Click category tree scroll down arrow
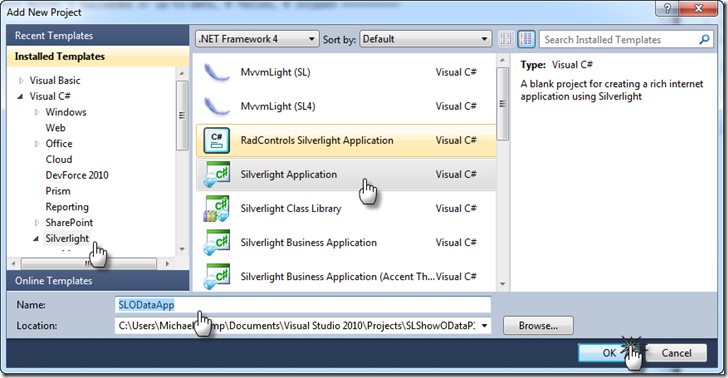Screen dimensions: 728x378 point(182,249)
